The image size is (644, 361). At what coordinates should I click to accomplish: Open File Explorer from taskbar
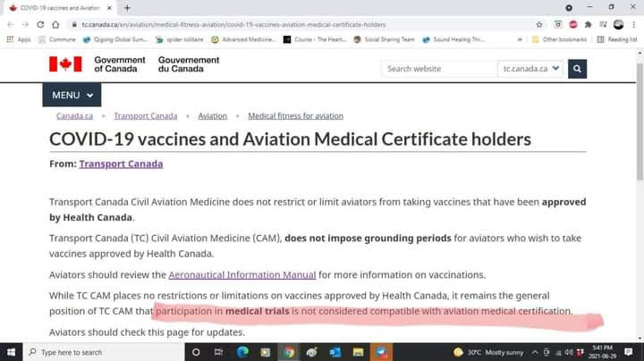click(x=358, y=352)
